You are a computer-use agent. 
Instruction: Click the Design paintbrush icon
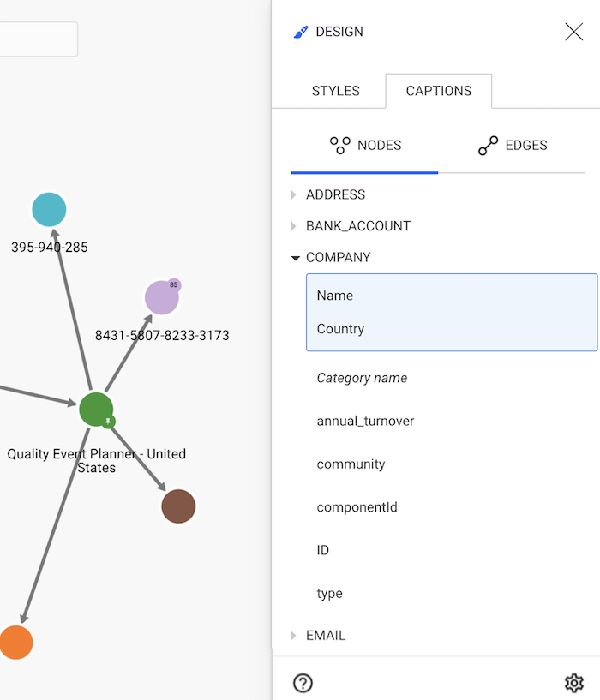click(x=301, y=32)
